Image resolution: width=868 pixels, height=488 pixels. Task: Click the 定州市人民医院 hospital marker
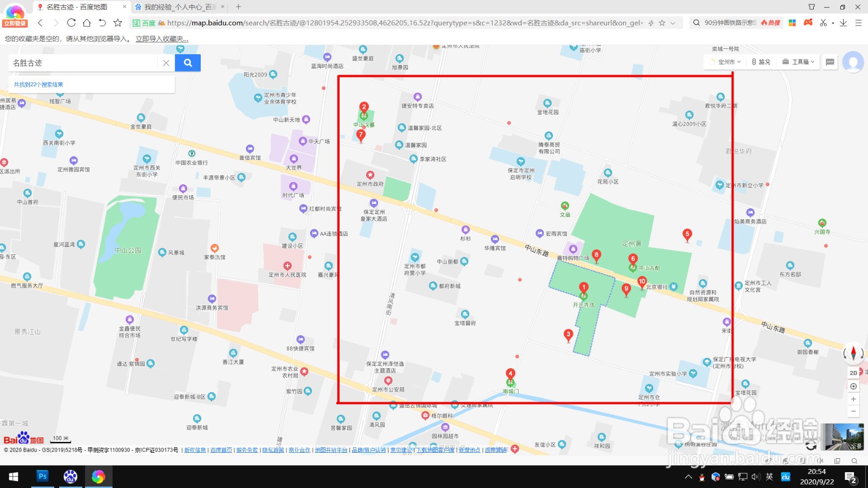click(x=288, y=266)
